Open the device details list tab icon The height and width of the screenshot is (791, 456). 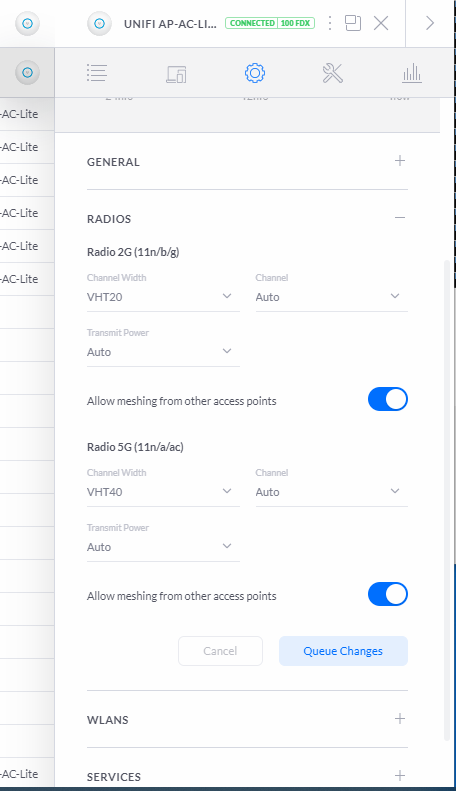coord(97,73)
